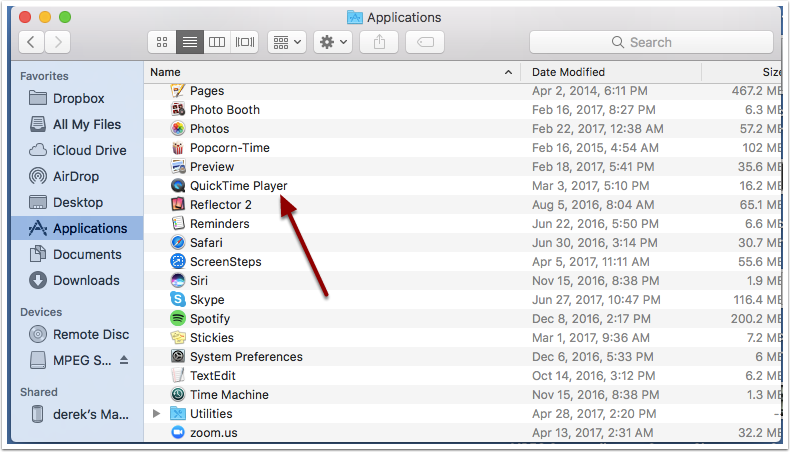Open Documents in the sidebar
Image resolution: width=790 pixels, height=452 pixels.
77,254
